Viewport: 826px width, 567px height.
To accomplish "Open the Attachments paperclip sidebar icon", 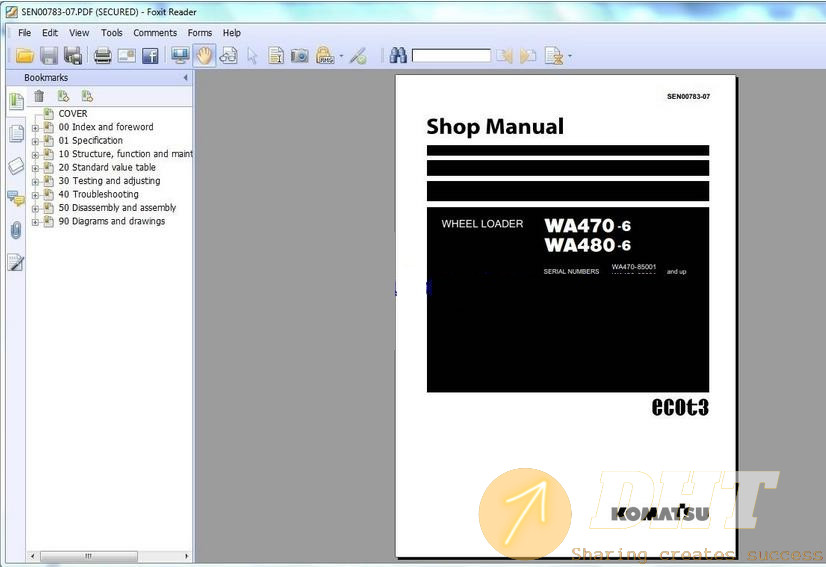I will [x=16, y=230].
